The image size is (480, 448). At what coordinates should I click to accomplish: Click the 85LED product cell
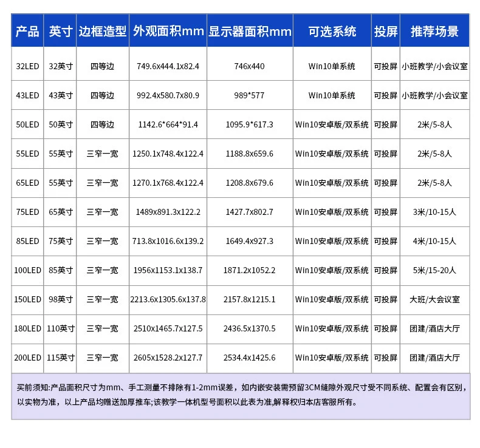click(x=27, y=241)
